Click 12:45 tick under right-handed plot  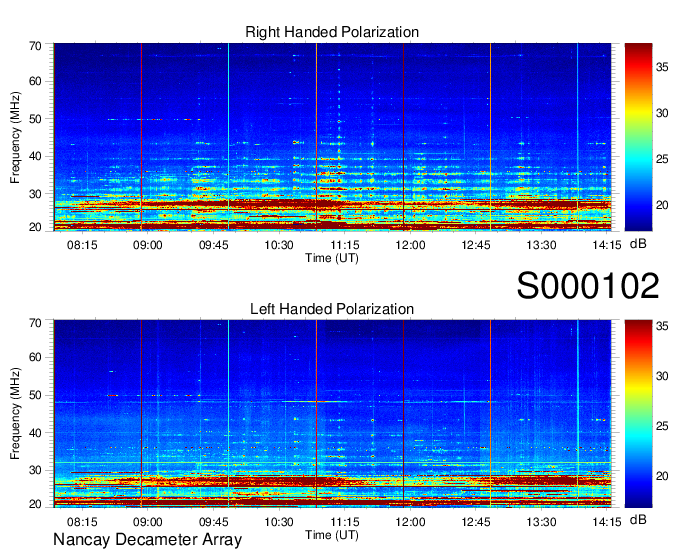click(476, 245)
